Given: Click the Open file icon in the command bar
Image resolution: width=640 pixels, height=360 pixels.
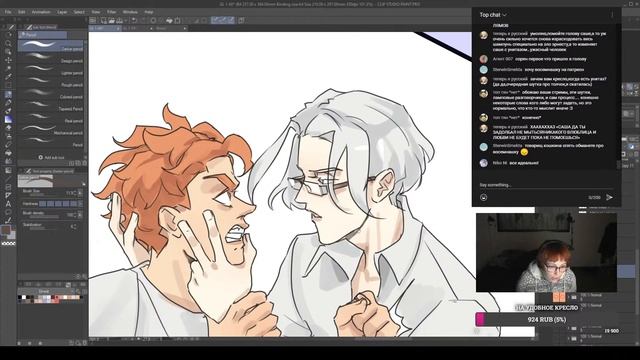Looking at the screenshot, I should point(111,20).
